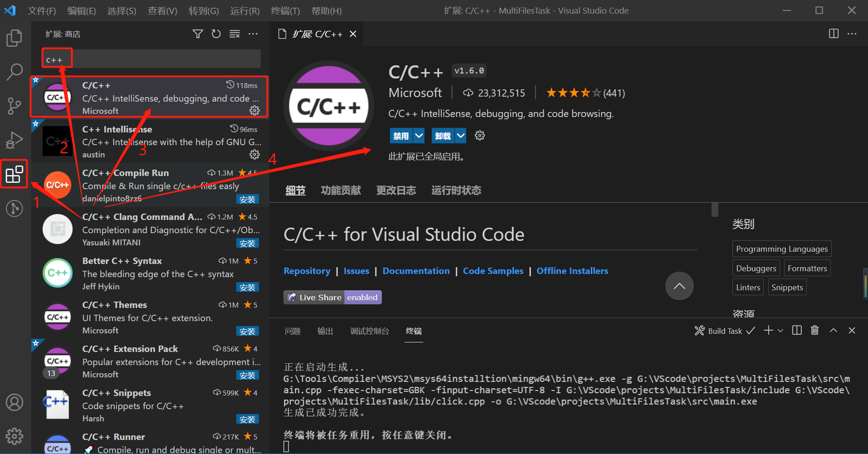Open the Accounts icon in activity bar
Screen dimensions: 868x454
tap(14, 402)
